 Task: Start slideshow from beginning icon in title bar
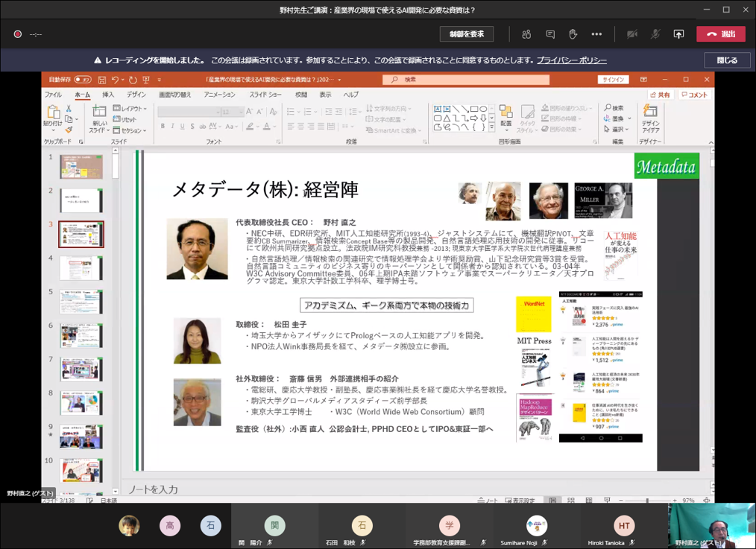[145, 80]
